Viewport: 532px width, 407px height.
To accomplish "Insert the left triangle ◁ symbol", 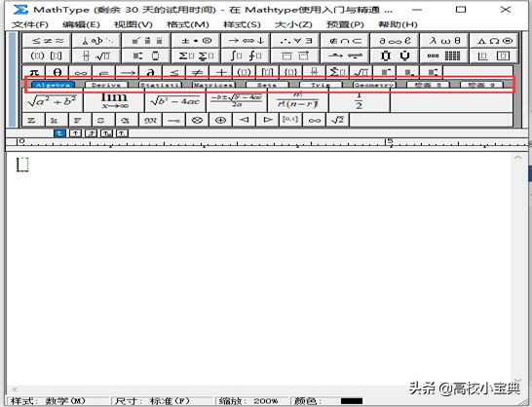I will click(244, 120).
